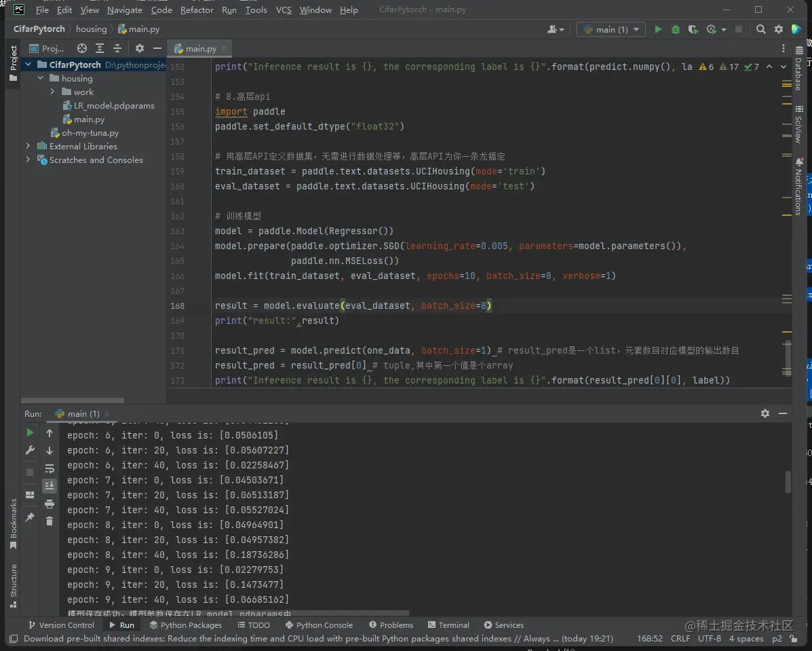The height and width of the screenshot is (651, 812).
Task: Toggle the Notifications tool window
Action: coord(798,187)
